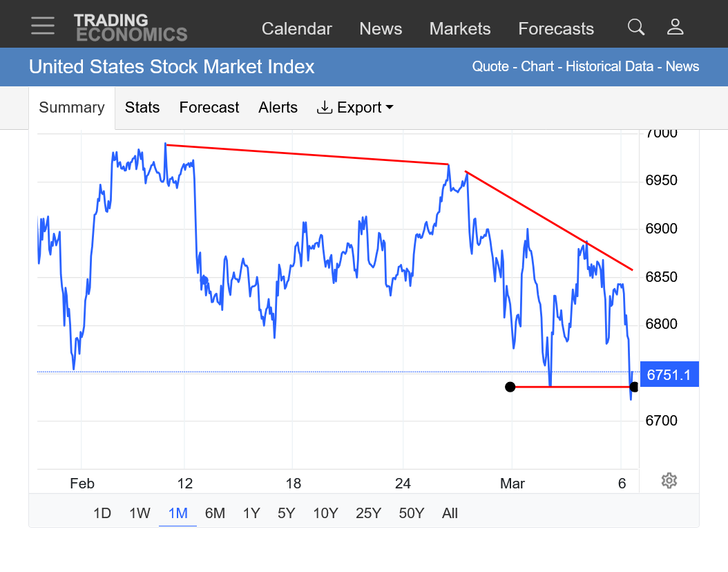Open the user account profile icon
The width and height of the screenshot is (728, 572).
click(675, 28)
